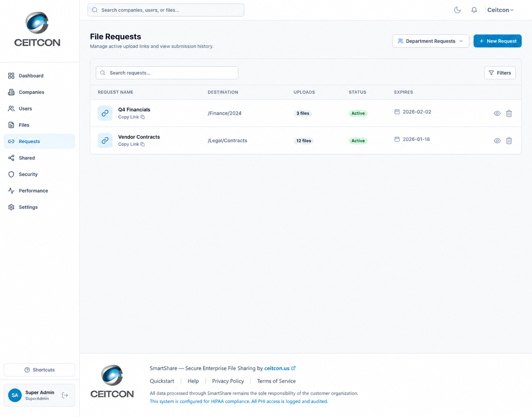This screenshot has height=417, width=532.
Task: Click the magnifier icon in requests search
Action: pyautogui.click(x=102, y=73)
